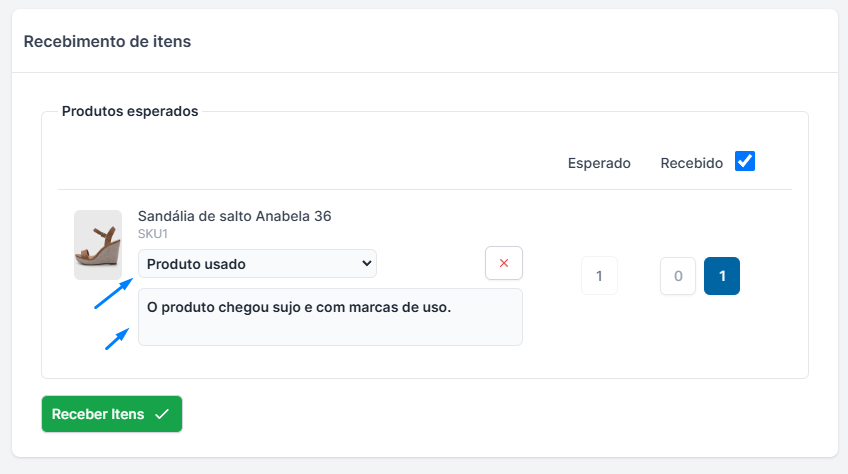Screen dimensions: 848x474
Task: Click the red X remove button
Action: point(504,263)
